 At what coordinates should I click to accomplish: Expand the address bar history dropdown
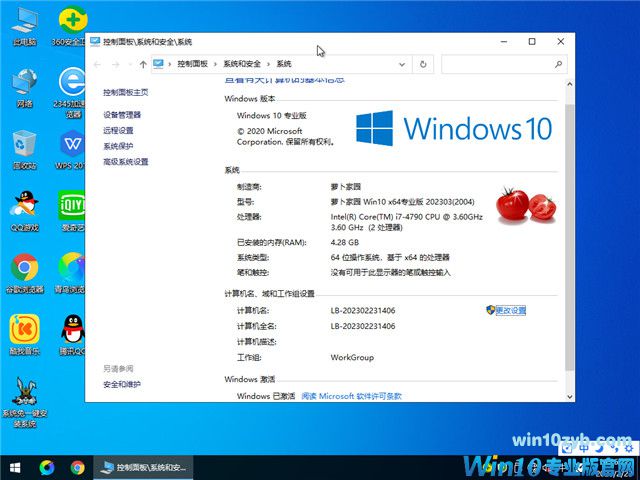402,64
